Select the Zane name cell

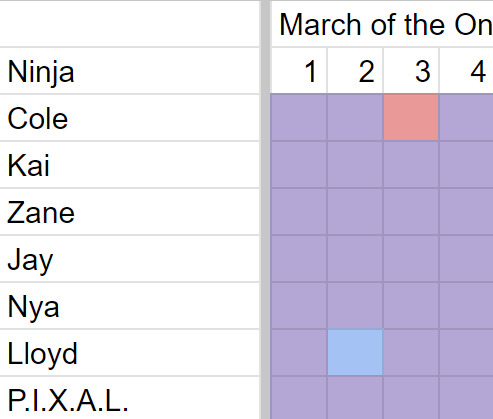129,212
